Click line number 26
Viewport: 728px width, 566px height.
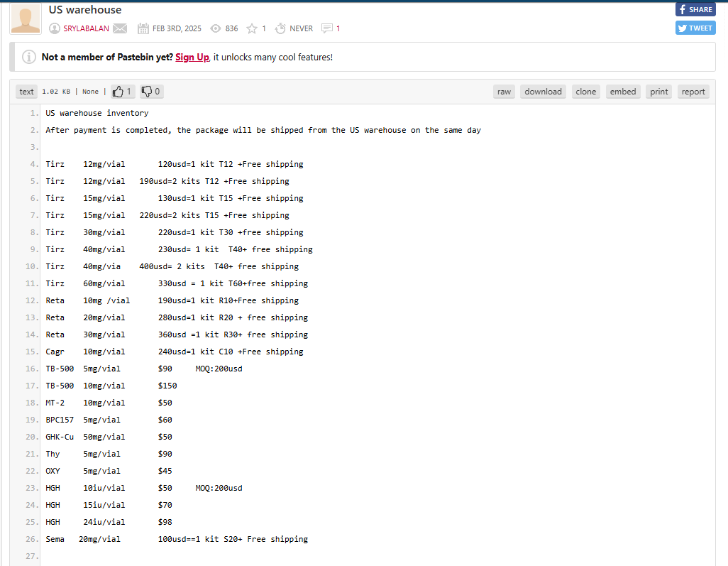(x=31, y=539)
